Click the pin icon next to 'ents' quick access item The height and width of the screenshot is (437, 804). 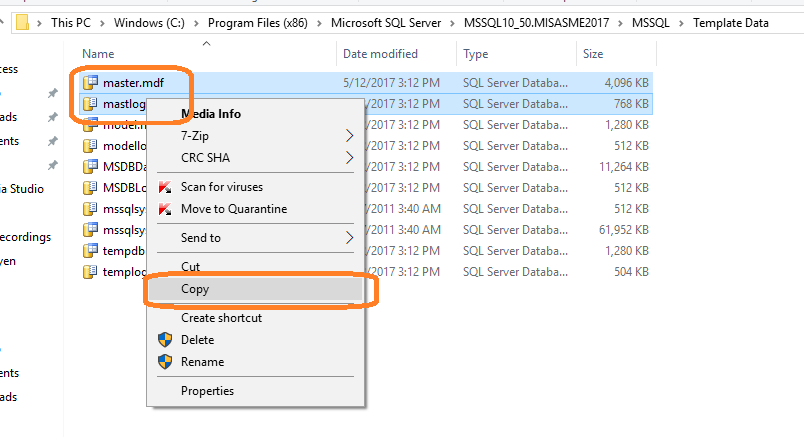click(x=52, y=141)
